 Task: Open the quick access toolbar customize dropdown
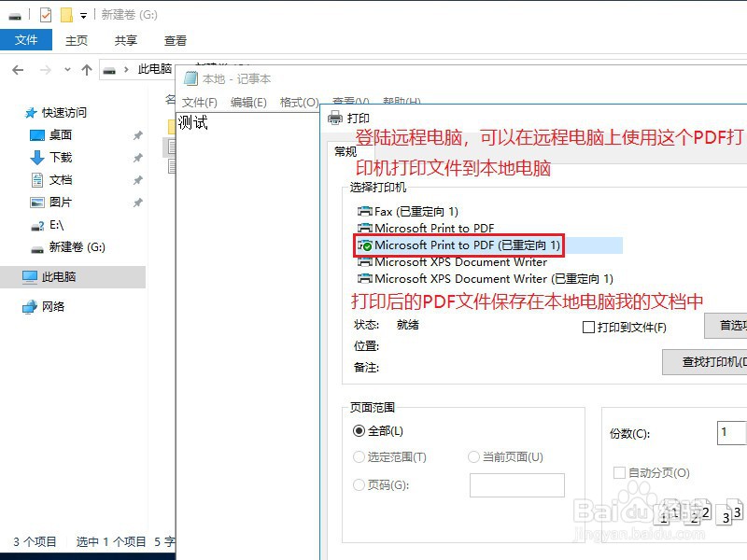pos(83,16)
